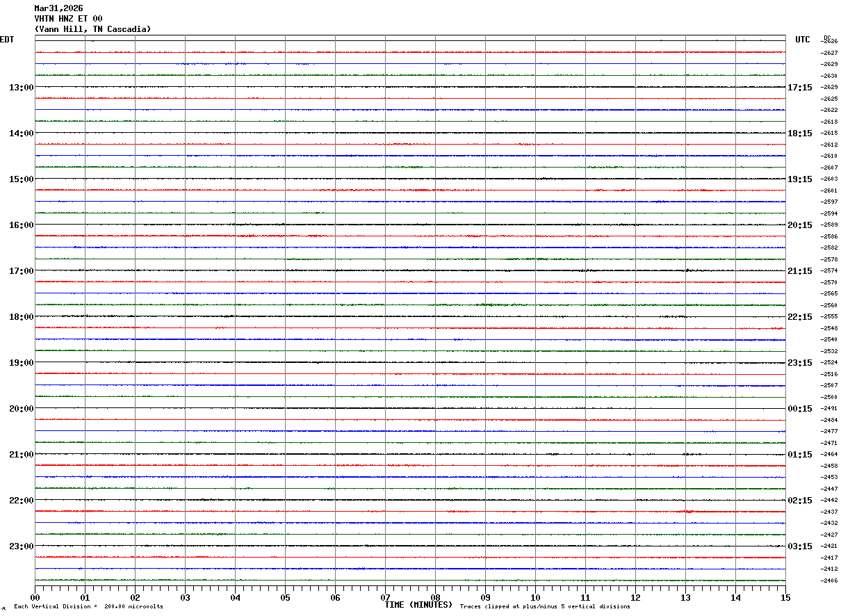Viewport: 841px width, 616px height.
Task: Click the DC offset value "-2574"
Action: point(829,270)
